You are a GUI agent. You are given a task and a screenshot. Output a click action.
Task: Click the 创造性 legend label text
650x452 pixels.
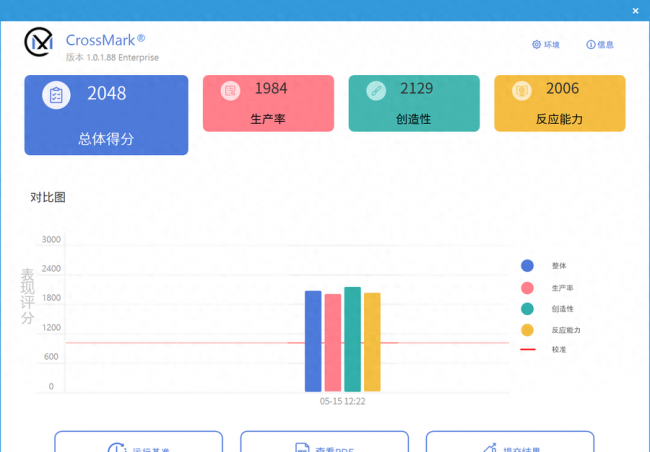563,309
